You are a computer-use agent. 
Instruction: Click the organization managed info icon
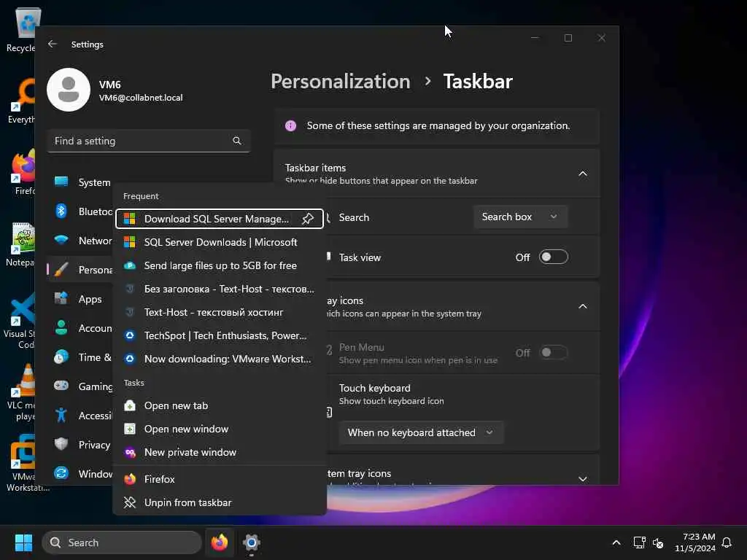[x=290, y=125]
